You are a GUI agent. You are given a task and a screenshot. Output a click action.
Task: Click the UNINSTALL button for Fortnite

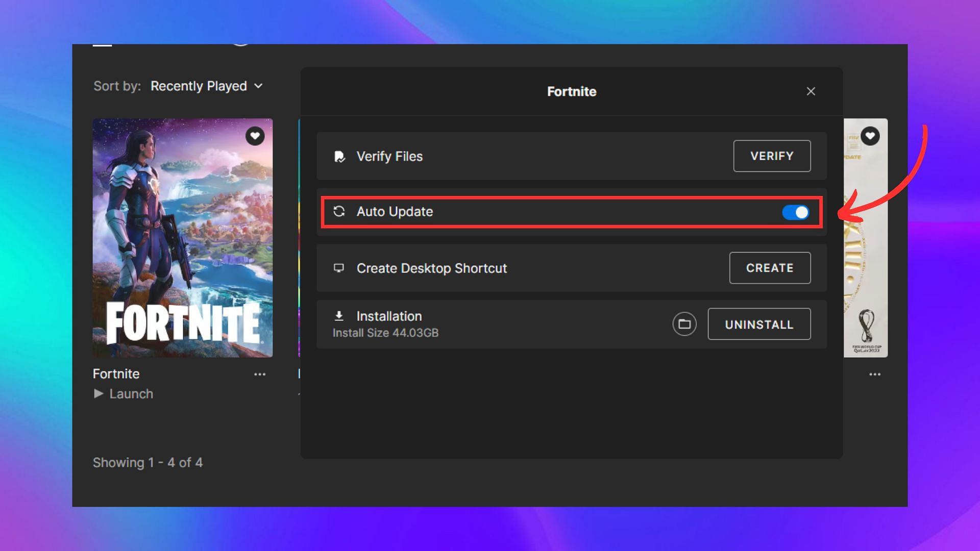(759, 323)
